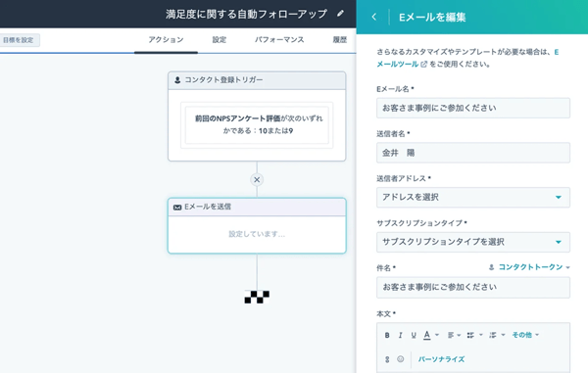Viewport: 588px width, 373px height.
Task: Edit workflow name with the pencil icon
Action: pyautogui.click(x=340, y=14)
